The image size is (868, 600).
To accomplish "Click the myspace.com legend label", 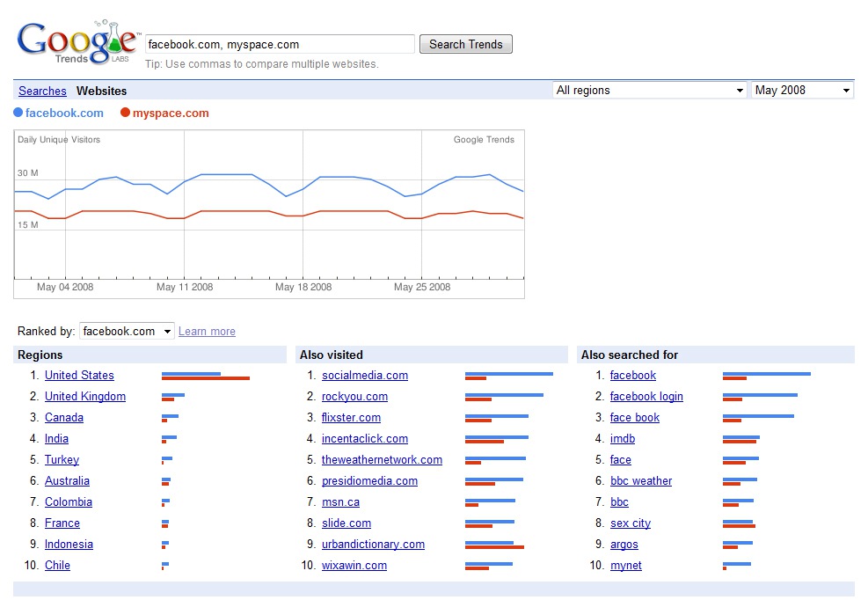I will pos(171,113).
